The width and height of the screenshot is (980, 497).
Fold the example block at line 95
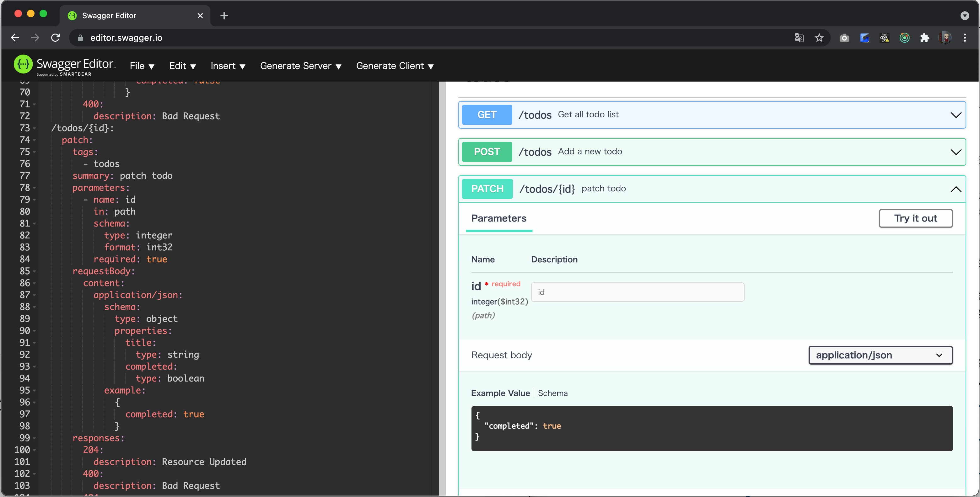[x=34, y=391]
